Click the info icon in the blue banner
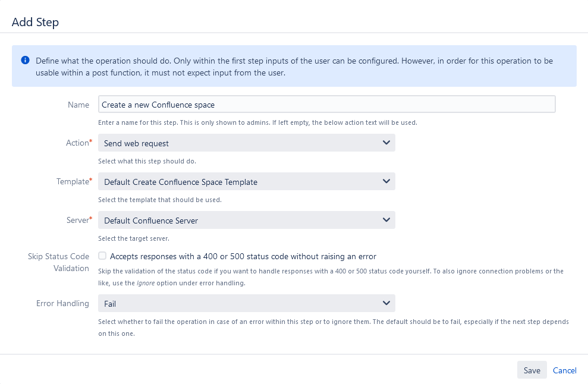 click(25, 61)
